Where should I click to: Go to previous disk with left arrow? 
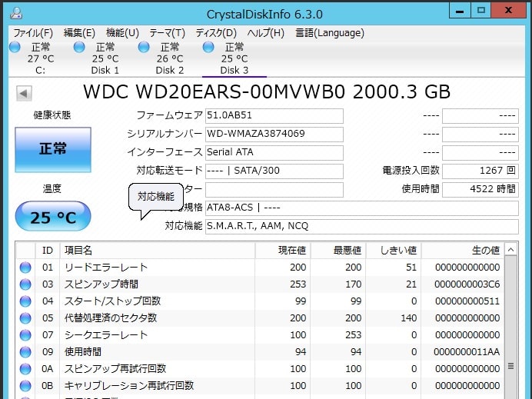(24, 93)
